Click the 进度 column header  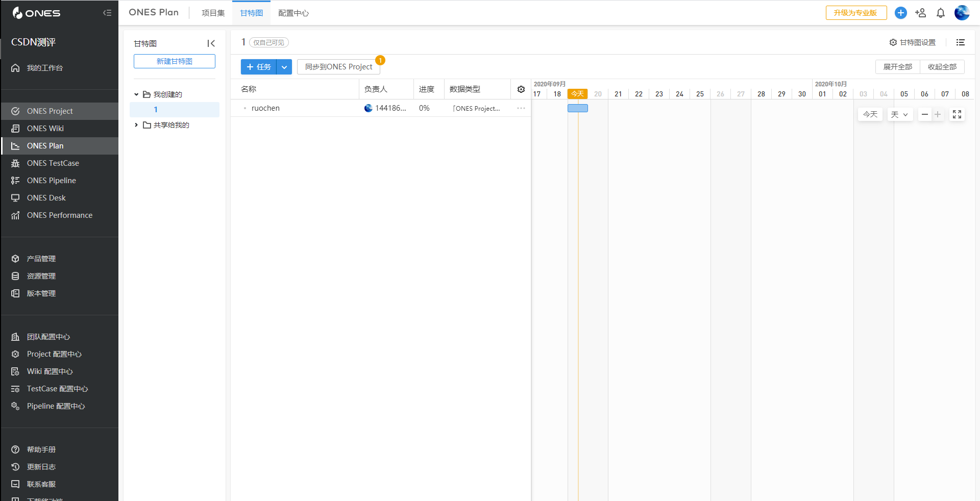pyautogui.click(x=429, y=89)
